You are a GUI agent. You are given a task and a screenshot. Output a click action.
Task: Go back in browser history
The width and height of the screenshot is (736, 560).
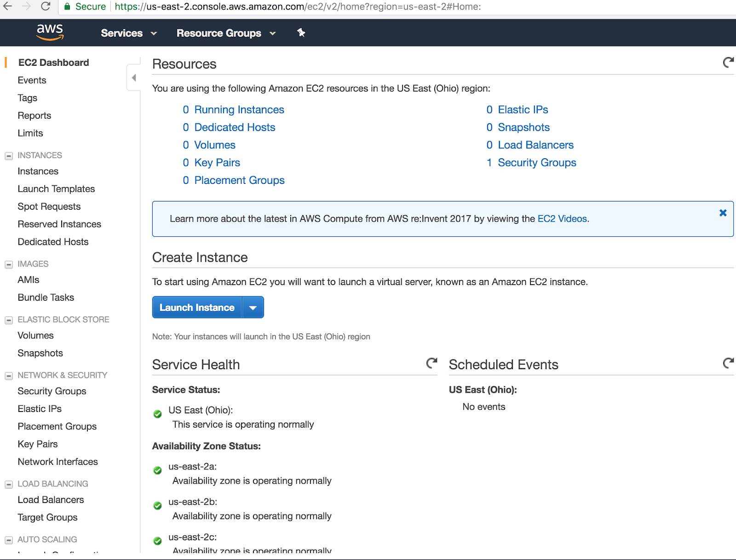(x=8, y=6)
